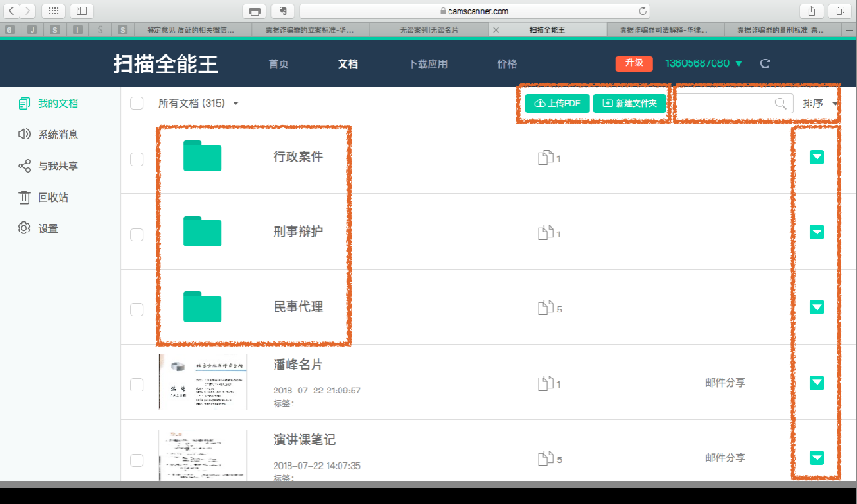Click page count icon for 行政案件

pos(546,157)
